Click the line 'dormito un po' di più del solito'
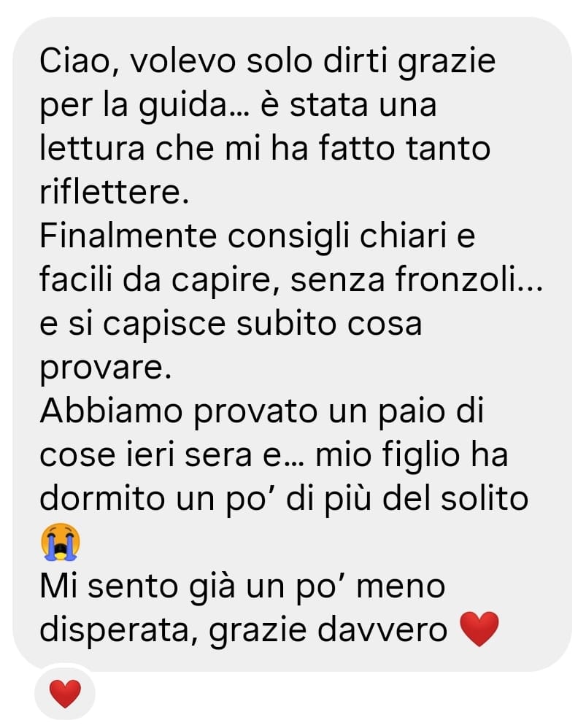Image resolution: width=586 pixels, height=728 pixels. pos(284,499)
